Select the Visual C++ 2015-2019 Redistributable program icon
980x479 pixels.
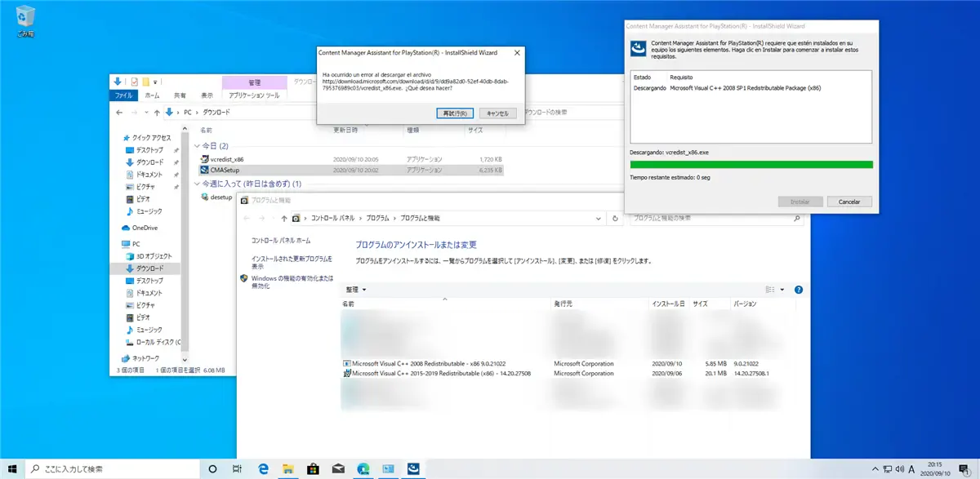pos(346,374)
